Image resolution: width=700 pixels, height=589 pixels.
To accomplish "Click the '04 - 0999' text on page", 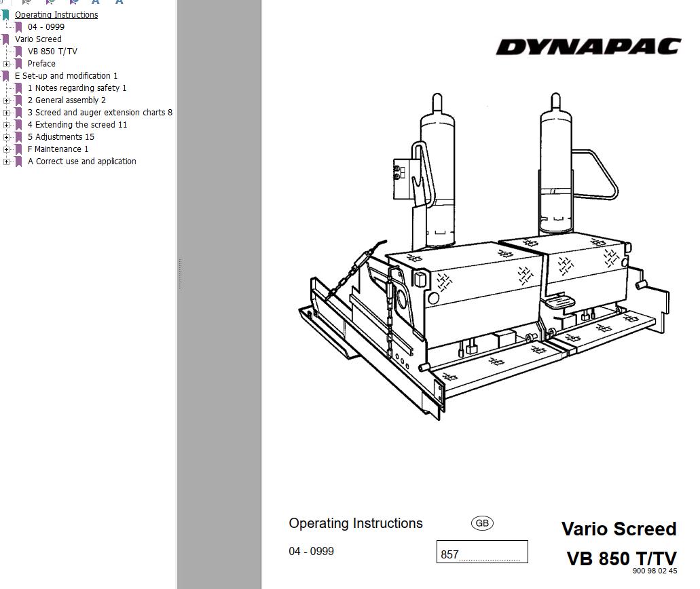I will coord(311,551).
